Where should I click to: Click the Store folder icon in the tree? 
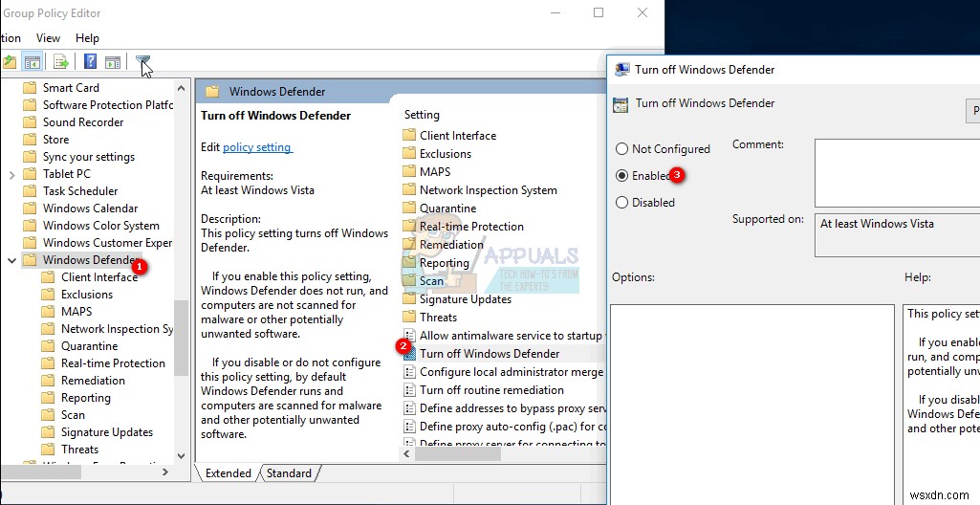(x=30, y=140)
